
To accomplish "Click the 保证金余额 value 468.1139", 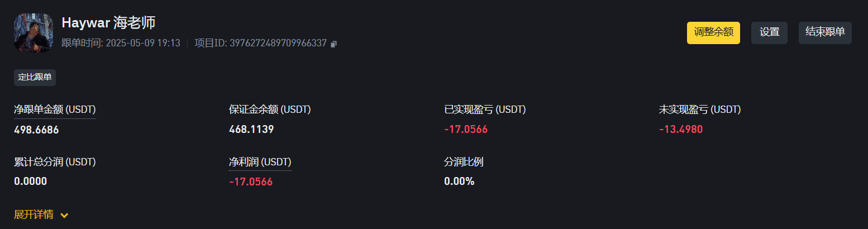I will 251,130.
